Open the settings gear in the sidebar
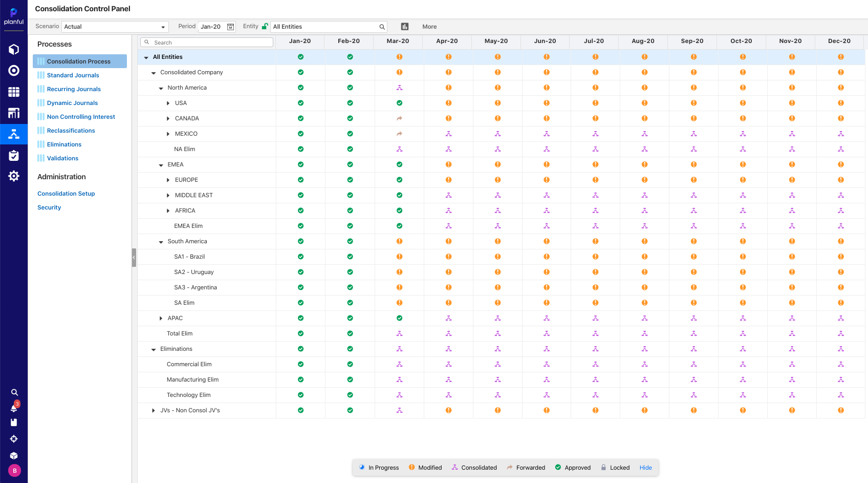The width and height of the screenshot is (868, 483). coord(14,176)
